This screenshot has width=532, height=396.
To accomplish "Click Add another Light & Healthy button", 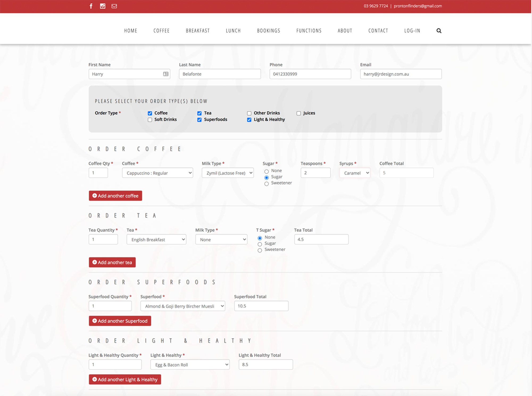I will tap(125, 379).
